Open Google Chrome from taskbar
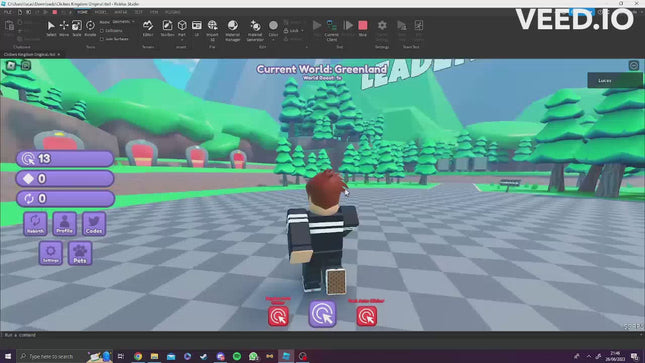The image size is (645, 363). tap(138, 356)
